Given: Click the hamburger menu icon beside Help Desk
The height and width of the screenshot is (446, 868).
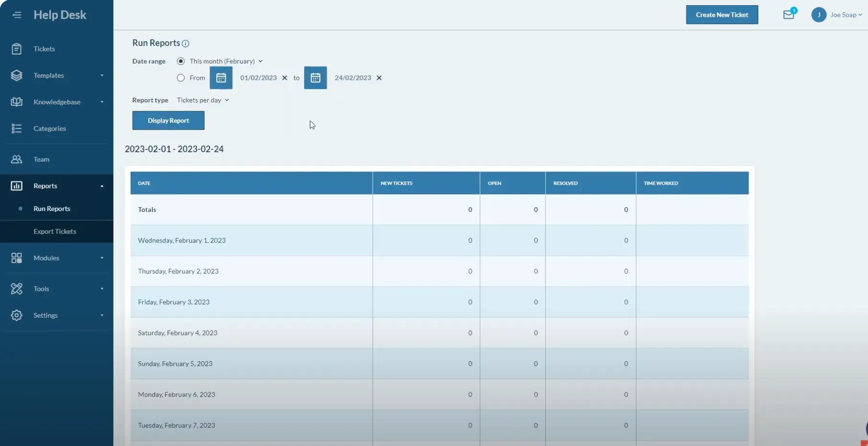Looking at the screenshot, I should pos(17,14).
